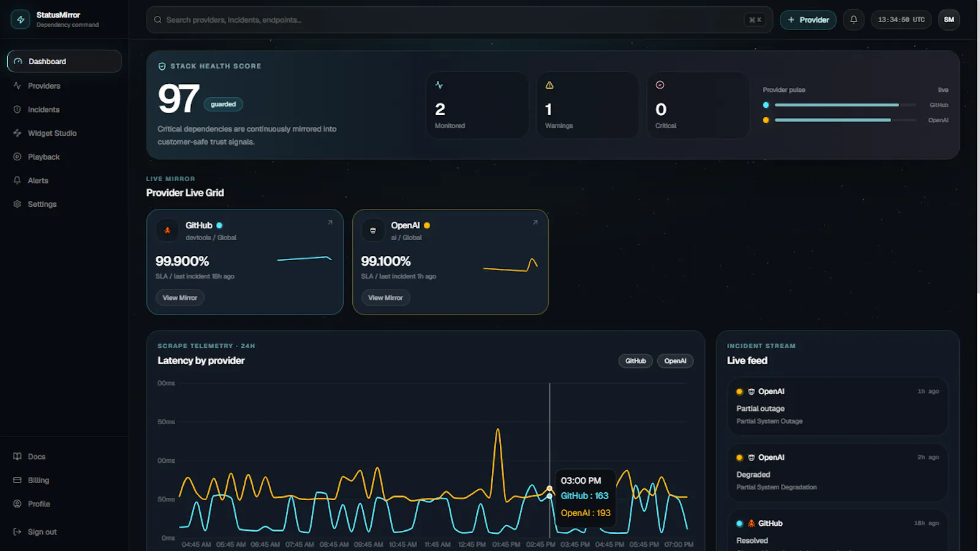
Task: Click the Warnings triangle icon
Action: click(x=549, y=85)
